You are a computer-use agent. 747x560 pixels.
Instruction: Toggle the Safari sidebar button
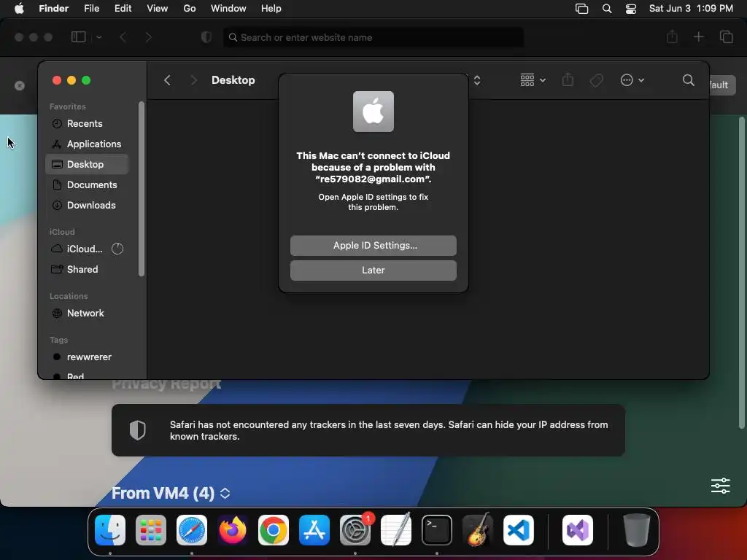tap(78, 36)
